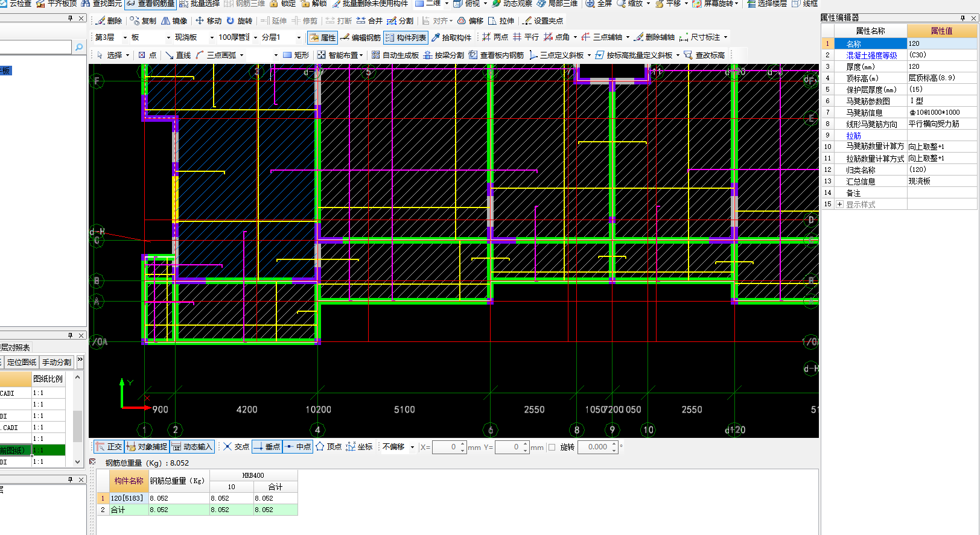Click the 混凝土强度等级 property link
Image resolution: width=980 pixels, height=535 pixels.
pos(871,55)
